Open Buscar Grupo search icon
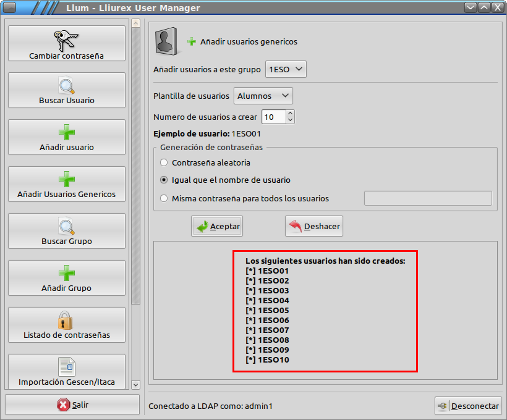Screen dimensions: 507x420 [66, 227]
